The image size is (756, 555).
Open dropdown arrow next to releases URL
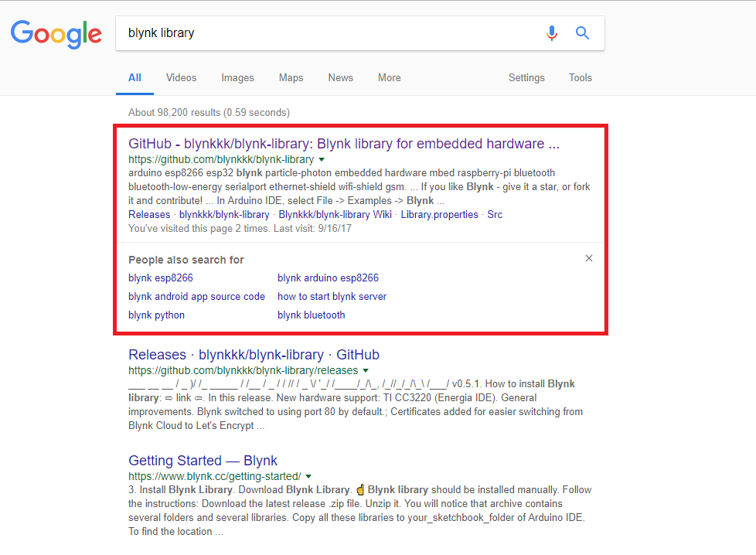366,371
